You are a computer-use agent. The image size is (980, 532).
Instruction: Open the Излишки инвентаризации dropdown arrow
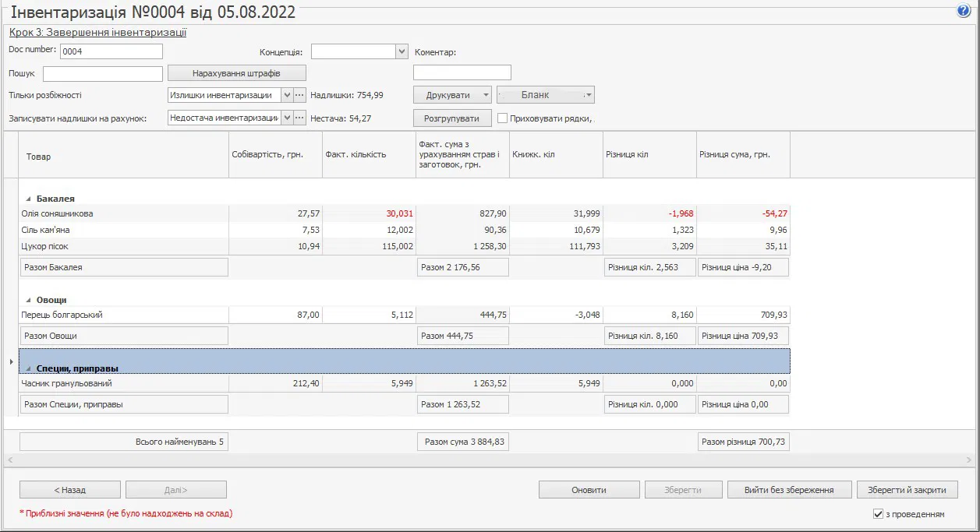pyautogui.click(x=287, y=95)
